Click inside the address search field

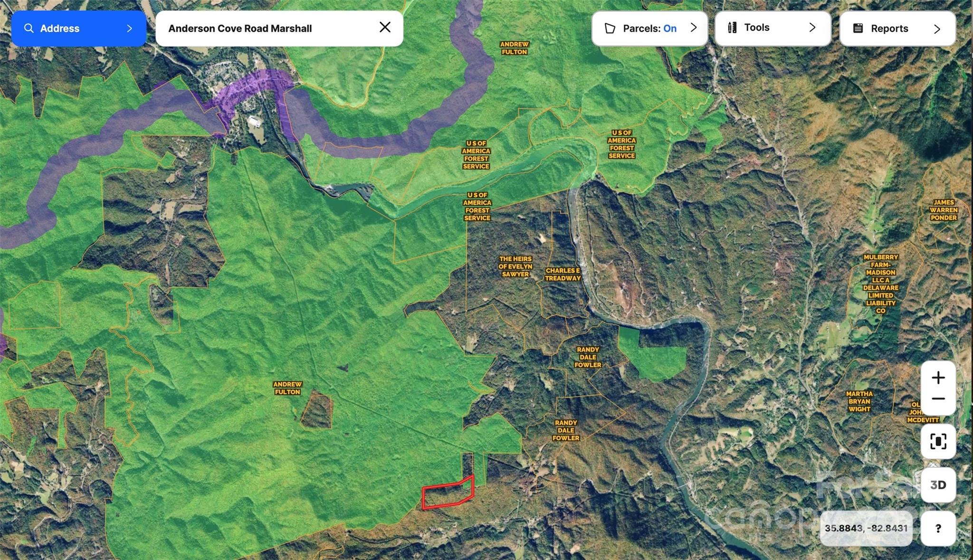tap(266, 28)
